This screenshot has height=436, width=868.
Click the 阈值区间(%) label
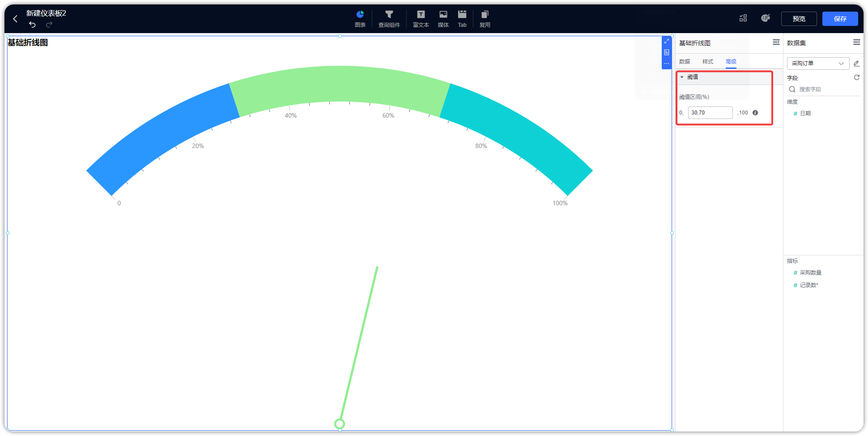(694, 97)
